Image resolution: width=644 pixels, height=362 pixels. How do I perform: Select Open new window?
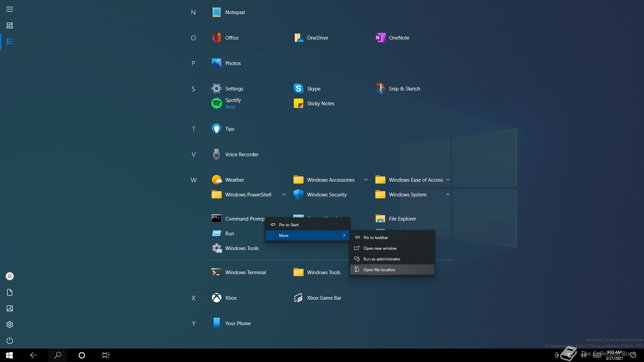[x=392, y=248]
